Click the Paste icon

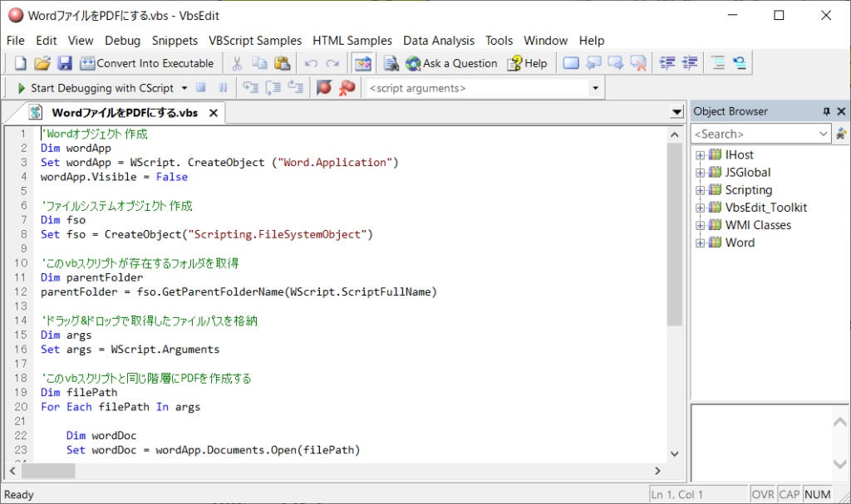pyautogui.click(x=282, y=62)
